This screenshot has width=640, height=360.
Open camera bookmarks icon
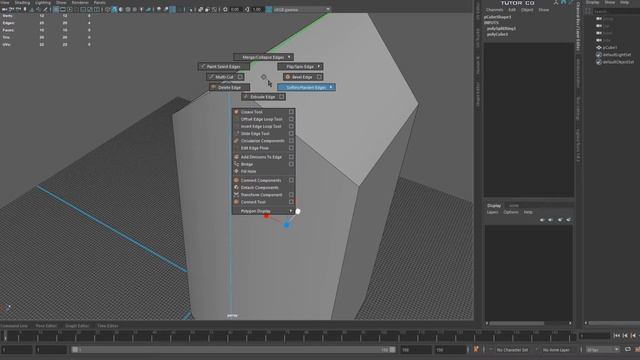[25, 9]
